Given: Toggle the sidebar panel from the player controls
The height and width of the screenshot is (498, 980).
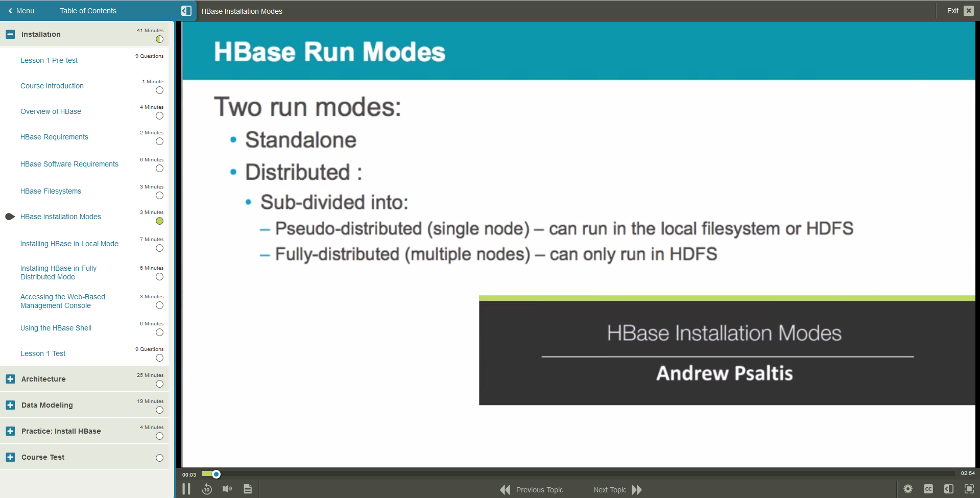Looking at the screenshot, I should click(949, 489).
